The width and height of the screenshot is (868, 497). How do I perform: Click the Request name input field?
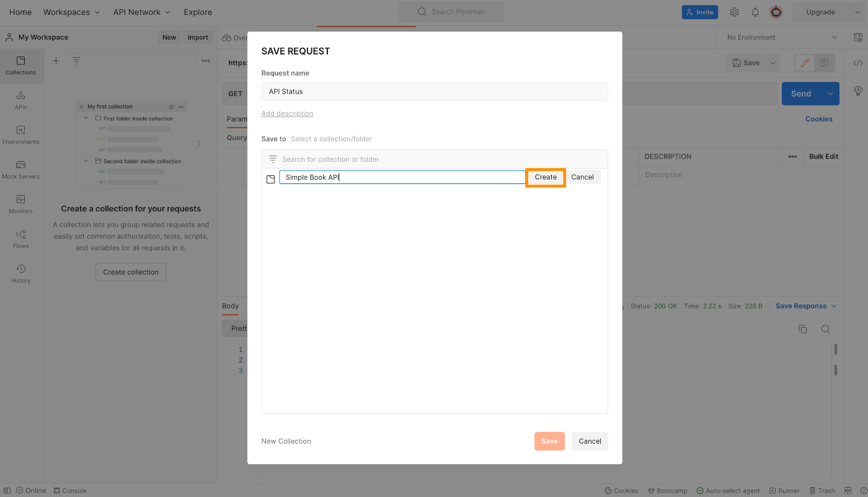[x=435, y=91]
